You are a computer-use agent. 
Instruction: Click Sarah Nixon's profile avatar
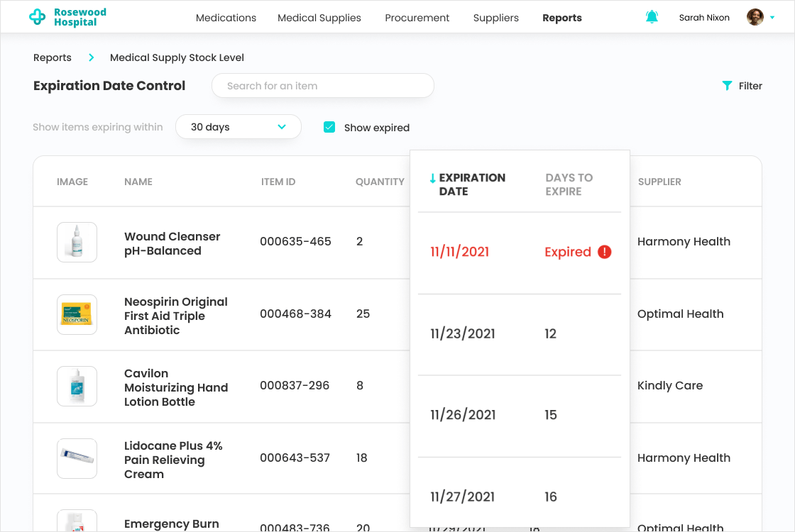[x=755, y=17]
